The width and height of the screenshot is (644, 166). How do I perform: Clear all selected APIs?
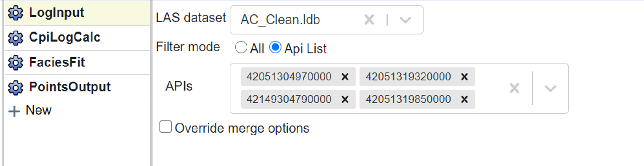click(514, 88)
